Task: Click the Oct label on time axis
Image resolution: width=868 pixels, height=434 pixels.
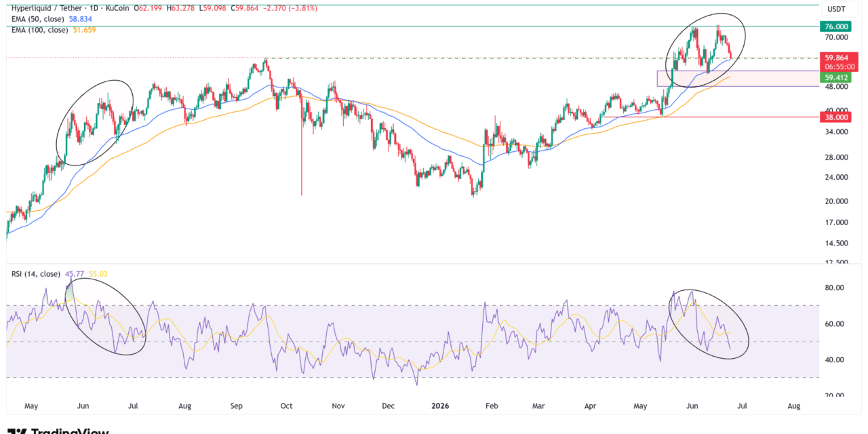Action: [286, 406]
